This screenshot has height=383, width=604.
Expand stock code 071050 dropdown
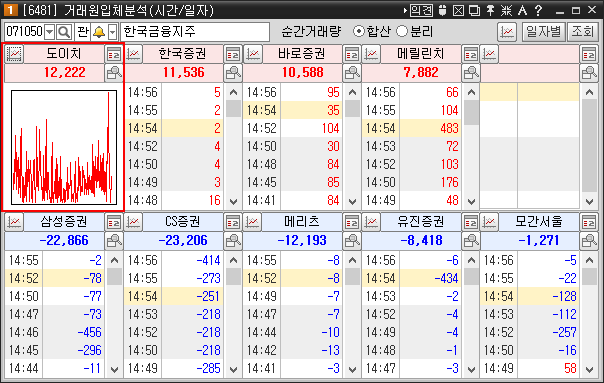point(50,32)
